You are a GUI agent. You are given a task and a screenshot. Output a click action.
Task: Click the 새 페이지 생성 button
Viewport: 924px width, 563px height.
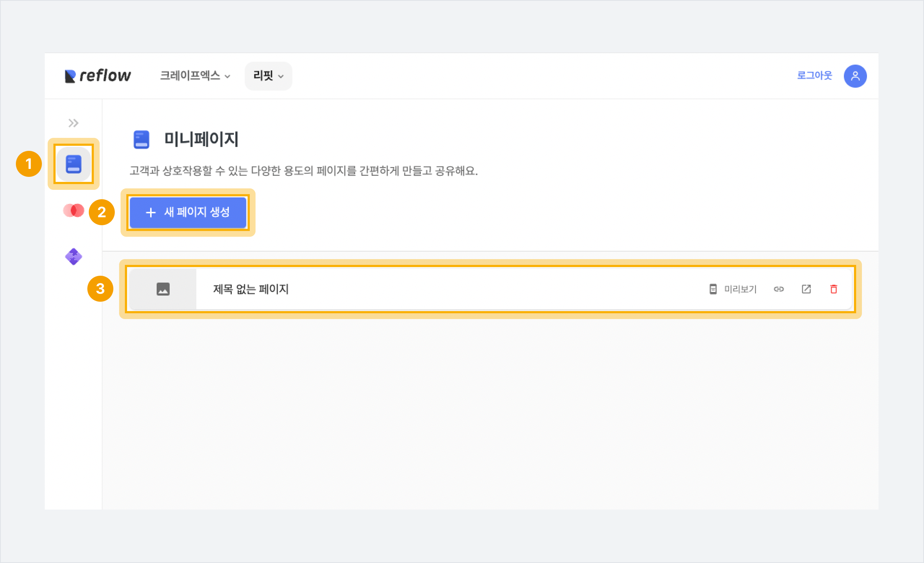click(188, 213)
